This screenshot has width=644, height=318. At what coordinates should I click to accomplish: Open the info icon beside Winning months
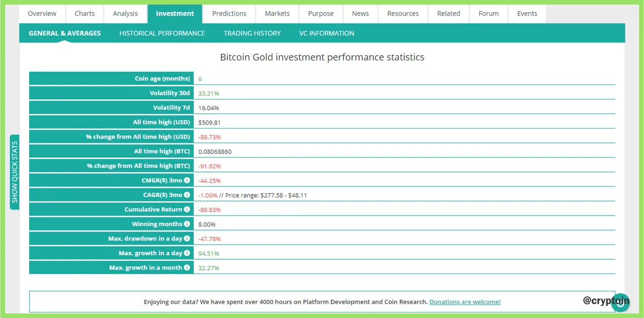click(187, 224)
